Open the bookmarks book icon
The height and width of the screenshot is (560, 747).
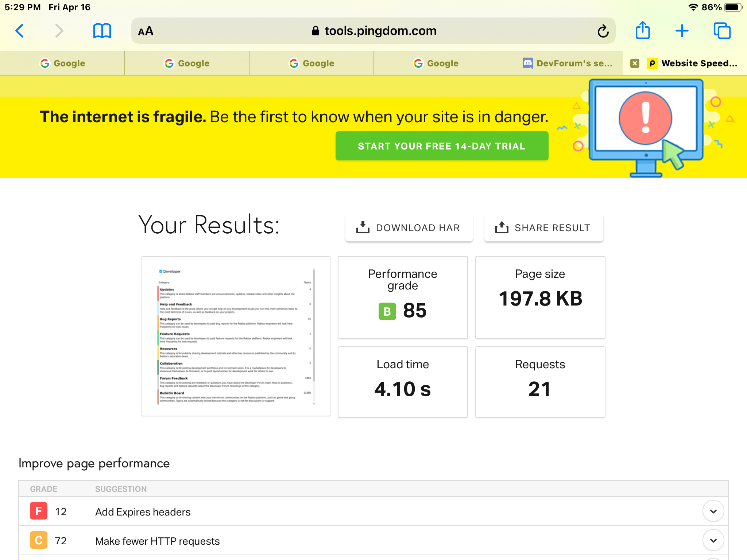coord(102,31)
